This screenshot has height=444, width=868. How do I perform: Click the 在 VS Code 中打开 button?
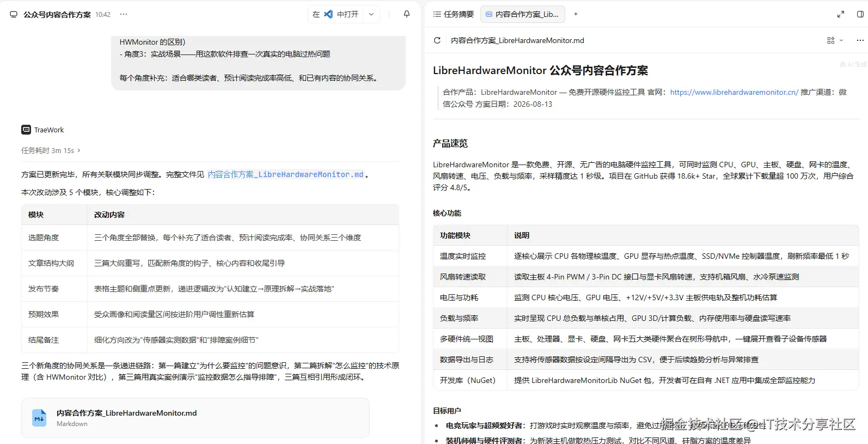point(335,14)
